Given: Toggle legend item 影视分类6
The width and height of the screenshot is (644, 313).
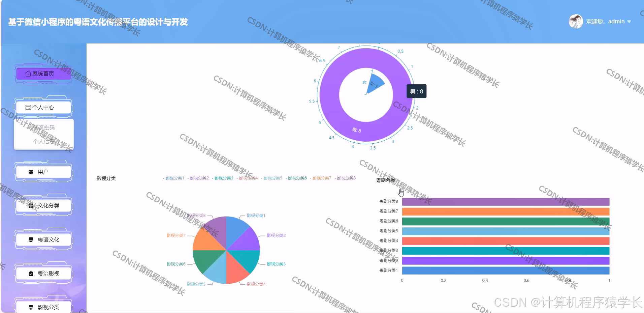Looking at the screenshot, I should (x=296, y=178).
